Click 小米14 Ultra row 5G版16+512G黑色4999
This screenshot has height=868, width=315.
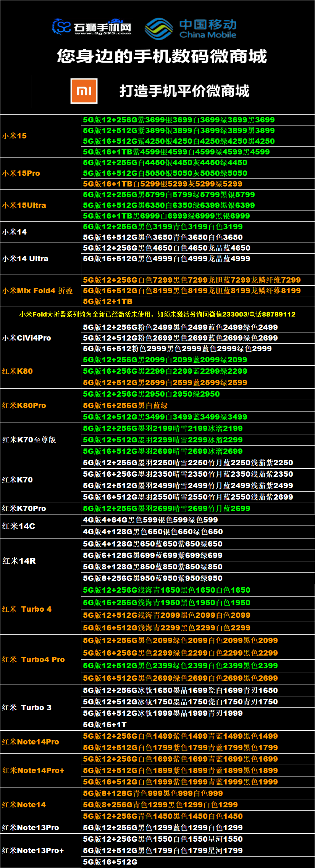[198, 259]
